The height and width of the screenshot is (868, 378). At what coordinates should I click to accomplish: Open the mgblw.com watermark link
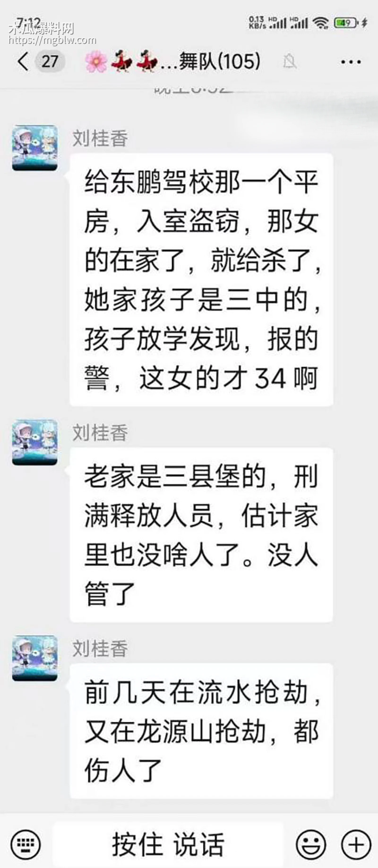pyautogui.click(x=52, y=40)
